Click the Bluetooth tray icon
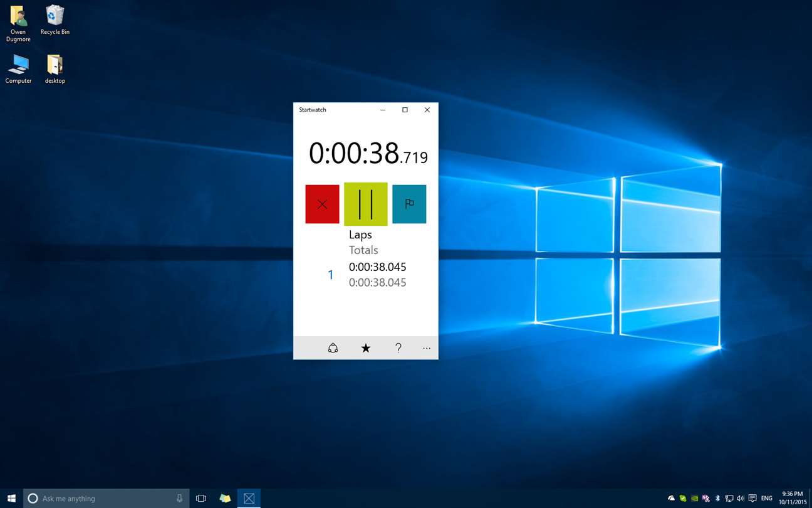812x508 pixels. tap(718, 499)
